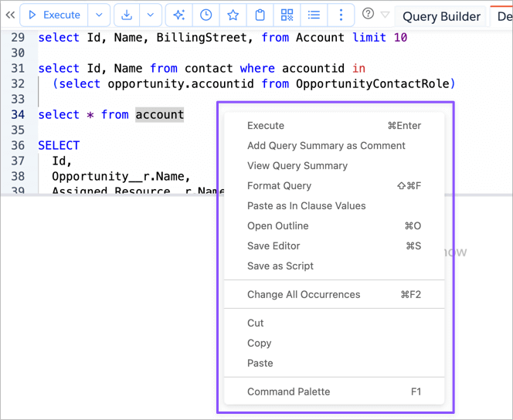The image size is (513, 420).
Task: Click the download icon in toolbar
Action: 127,15
